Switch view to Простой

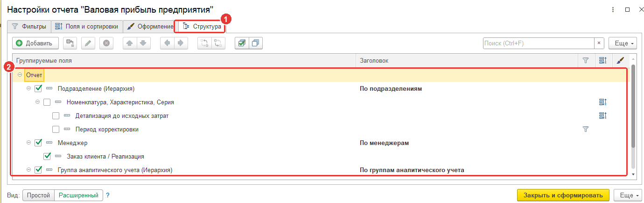pyautogui.click(x=38, y=195)
